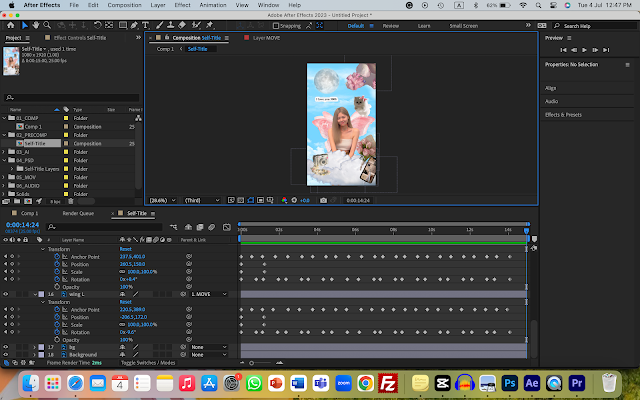Open the Effects & Presets panel
Image resolution: width=640 pixels, height=400 pixels.
(x=563, y=115)
